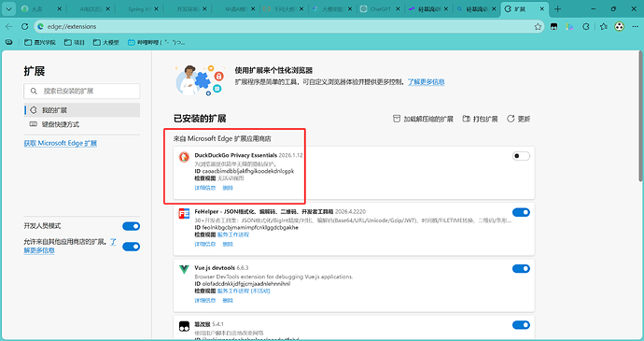This screenshot has width=644, height=341.
Task: Open the tab actions dropdown at far left
Action: pos(8,8)
